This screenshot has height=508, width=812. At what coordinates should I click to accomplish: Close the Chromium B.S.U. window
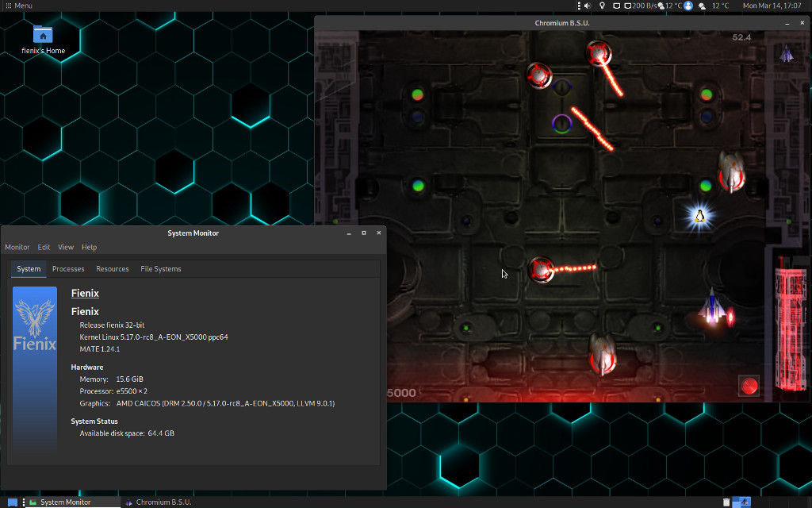[802, 23]
